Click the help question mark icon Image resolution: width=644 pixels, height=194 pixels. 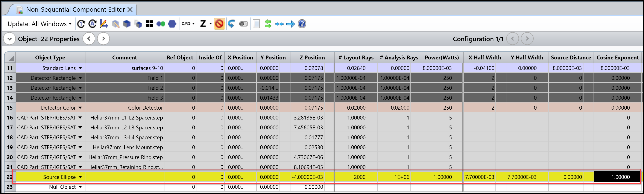pos(302,24)
